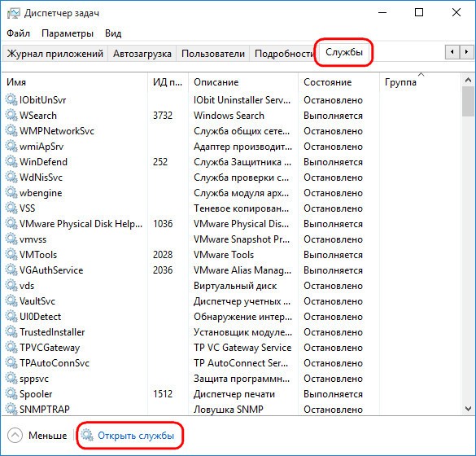Open the Вид menu
Image resolution: width=476 pixels, height=456 pixels.
[x=113, y=33]
